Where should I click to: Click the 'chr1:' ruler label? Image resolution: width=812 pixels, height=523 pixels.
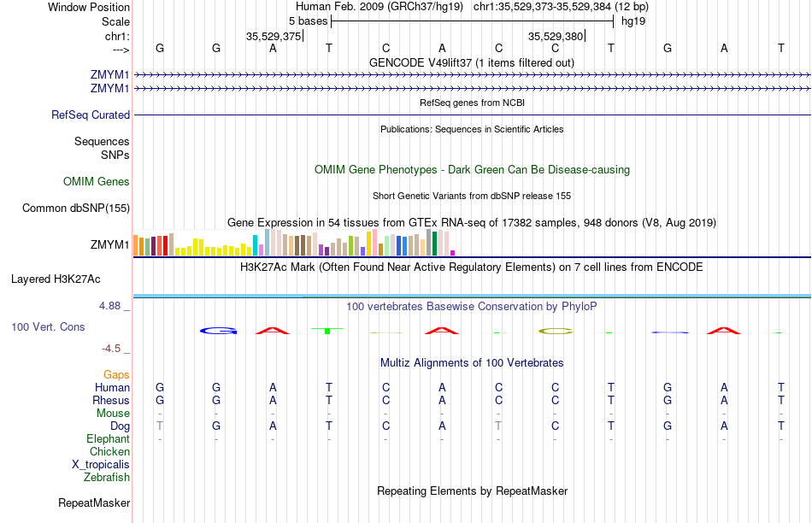[117, 36]
